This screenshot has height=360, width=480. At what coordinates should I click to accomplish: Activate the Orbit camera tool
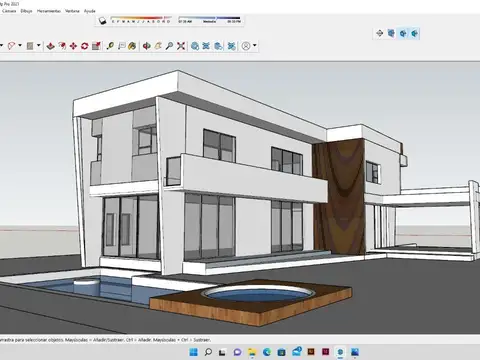pos(147,46)
